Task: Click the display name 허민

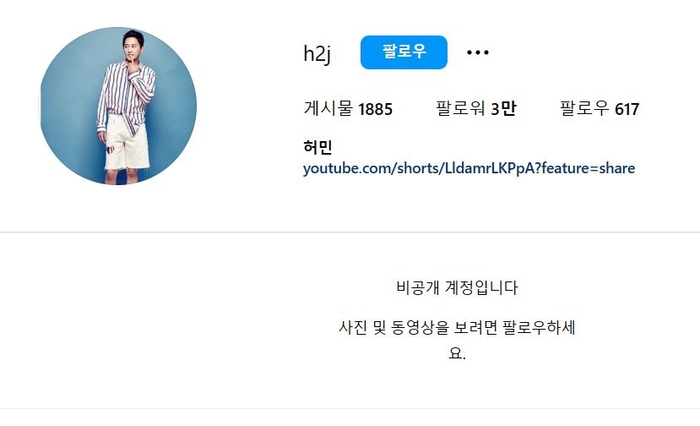Action: [317, 147]
